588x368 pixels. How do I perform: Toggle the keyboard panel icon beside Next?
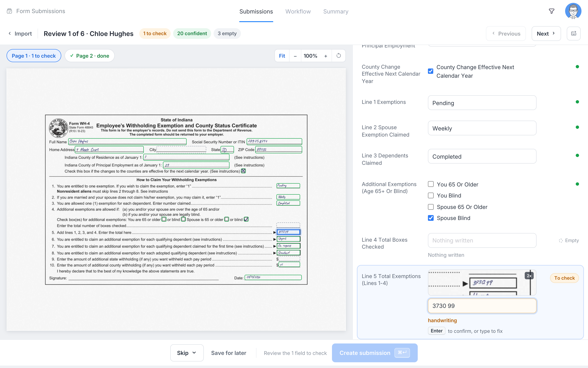574,34
